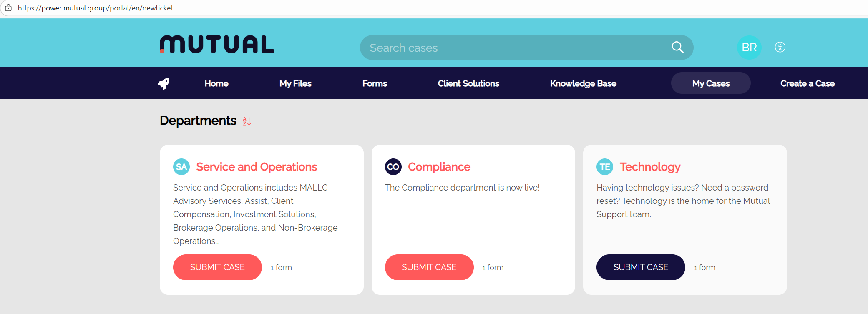Click the site info lock icon in address bar
Viewport: 868px width, 314px height.
click(x=8, y=8)
